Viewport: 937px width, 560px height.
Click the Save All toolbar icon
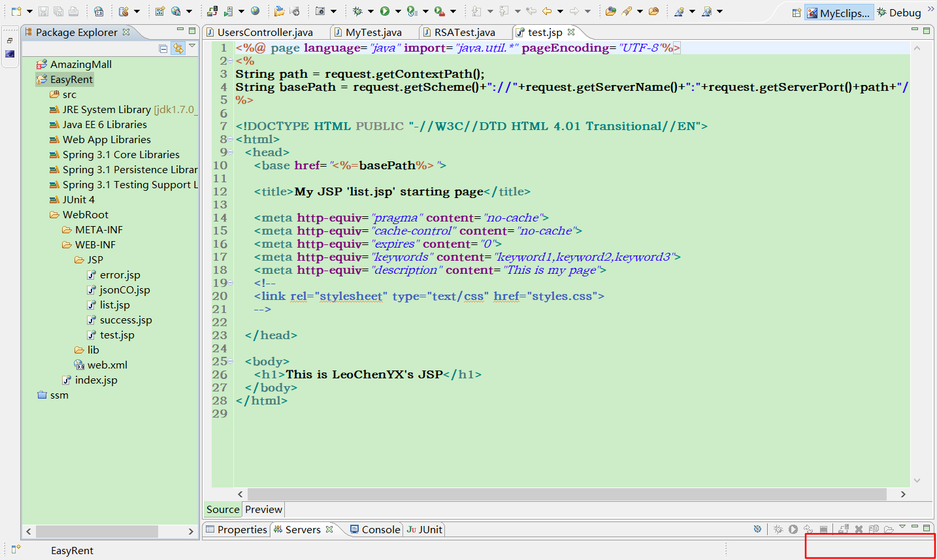[58, 11]
